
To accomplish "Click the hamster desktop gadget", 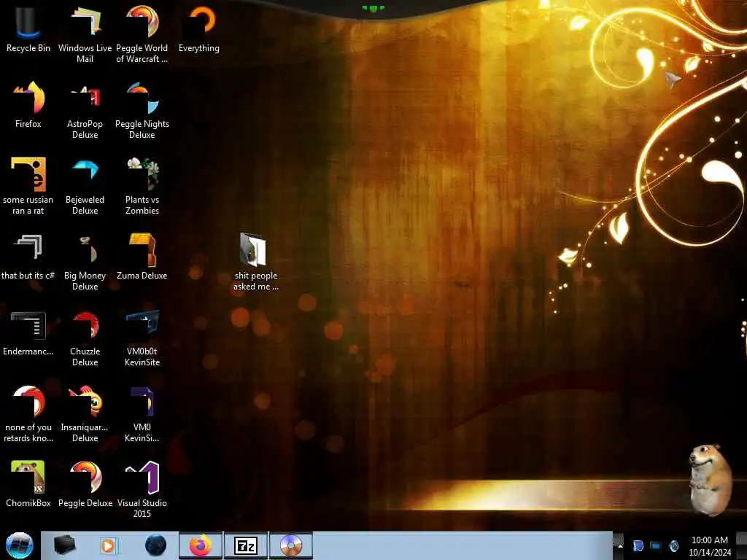I will pos(710,480).
